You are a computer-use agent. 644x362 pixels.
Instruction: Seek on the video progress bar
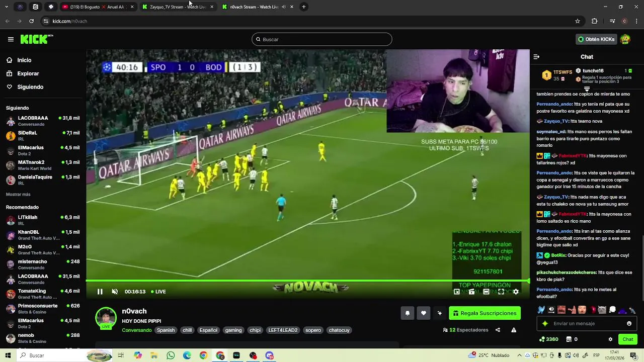(307, 281)
